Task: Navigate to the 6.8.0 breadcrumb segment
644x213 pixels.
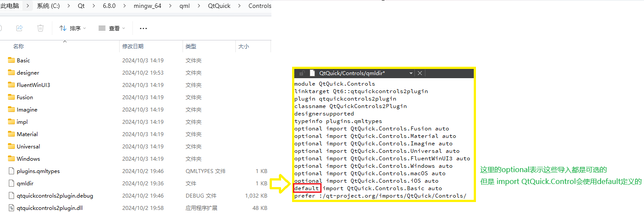Action: click(x=108, y=6)
